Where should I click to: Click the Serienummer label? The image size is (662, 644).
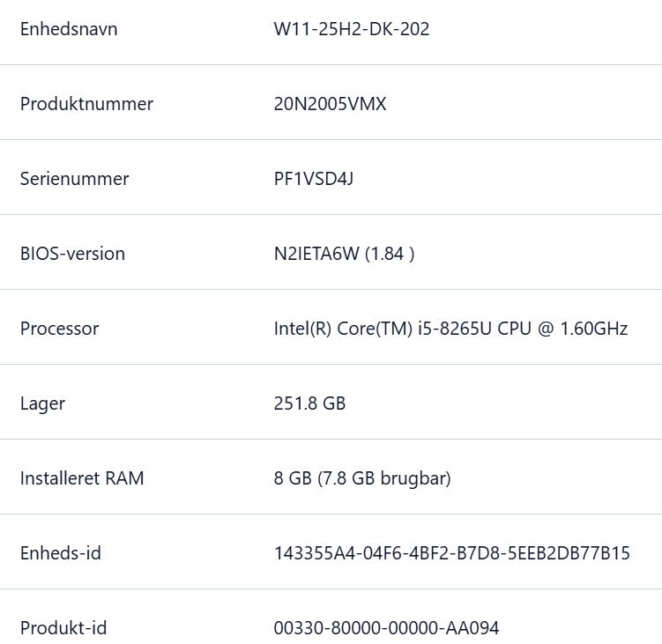coord(74,179)
